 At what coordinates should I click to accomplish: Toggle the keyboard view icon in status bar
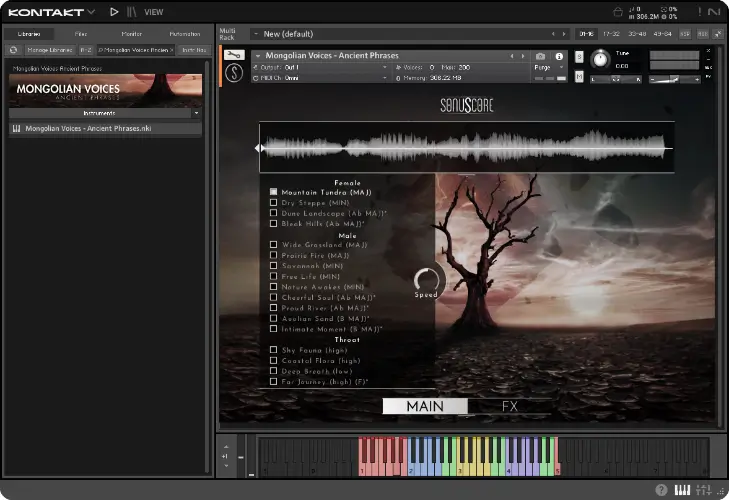pyautogui.click(x=683, y=490)
